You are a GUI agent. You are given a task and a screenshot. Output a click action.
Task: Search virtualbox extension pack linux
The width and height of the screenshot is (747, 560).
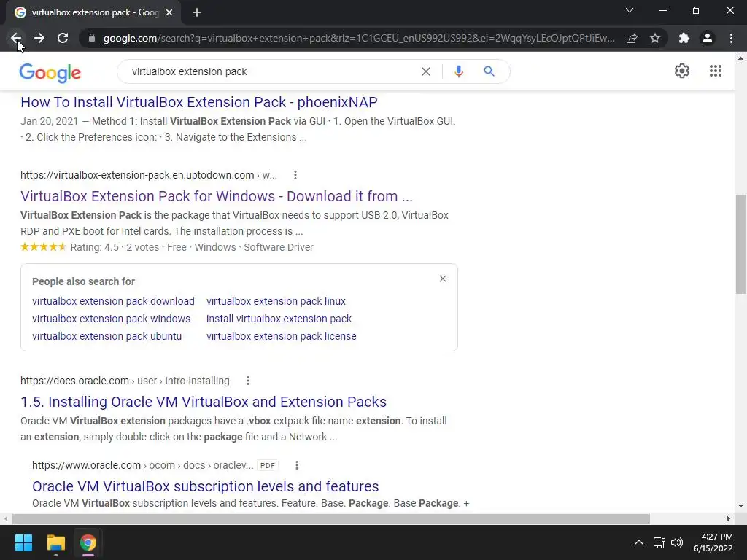point(276,301)
